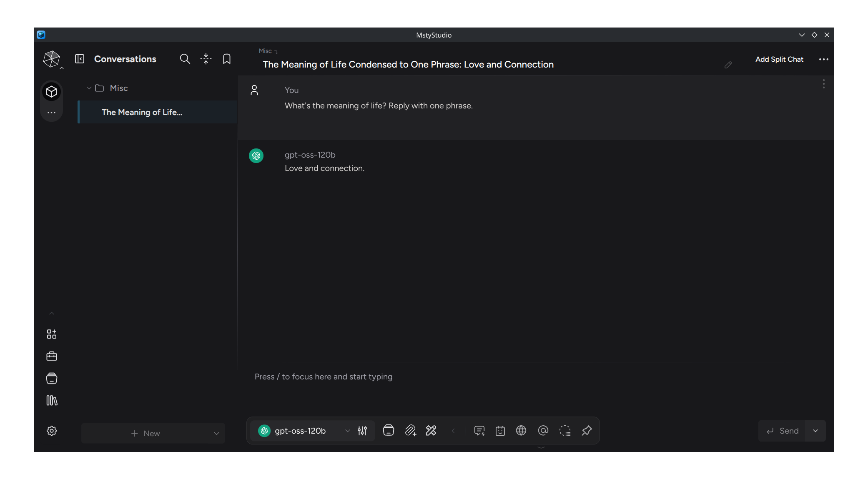868x492 pixels.
Task: Attach a file to the message
Action: (411, 431)
